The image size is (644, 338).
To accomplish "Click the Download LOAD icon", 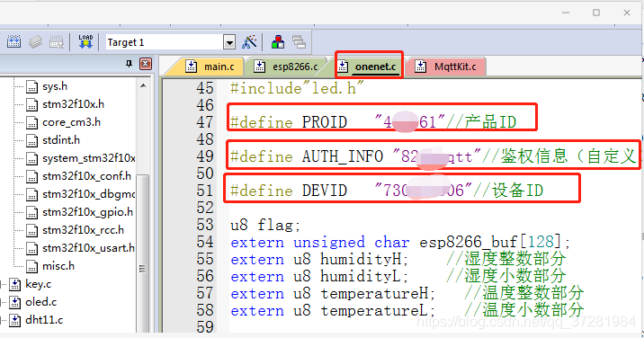I will pos(85,42).
